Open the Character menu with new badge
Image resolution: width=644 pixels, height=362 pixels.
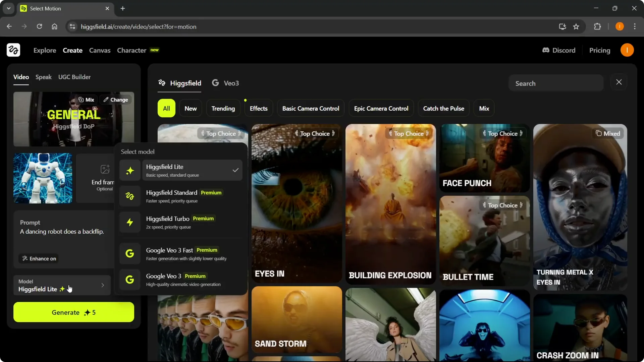[x=131, y=50]
